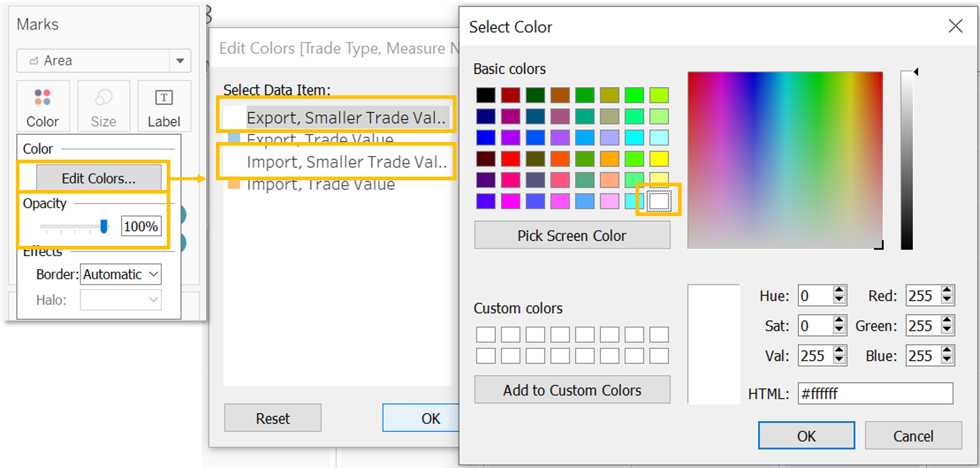Expand the Area mark type dropdown
This screenshot has width=980, height=468.
coord(180,61)
